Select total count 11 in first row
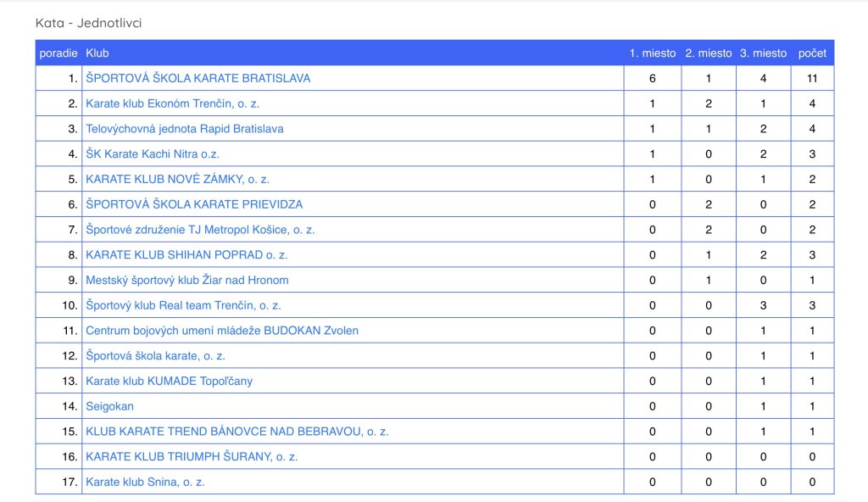 [x=812, y=78]
